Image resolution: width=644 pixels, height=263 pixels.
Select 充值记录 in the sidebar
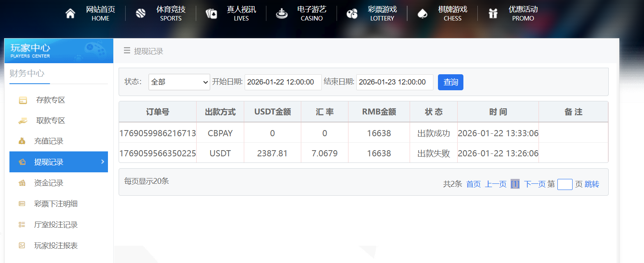point(48,141)
